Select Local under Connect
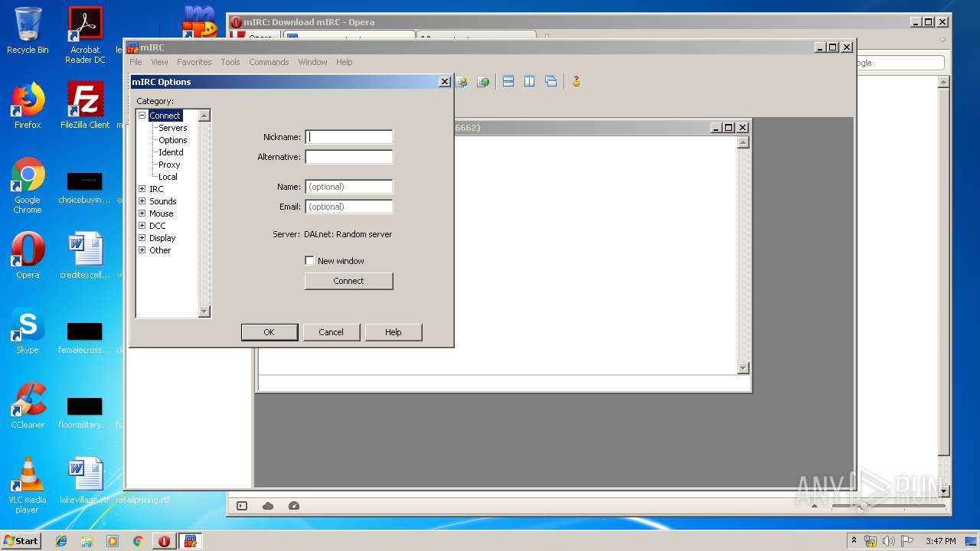The width and height of the screenshot is (980, 551). [x=168, y=177]
